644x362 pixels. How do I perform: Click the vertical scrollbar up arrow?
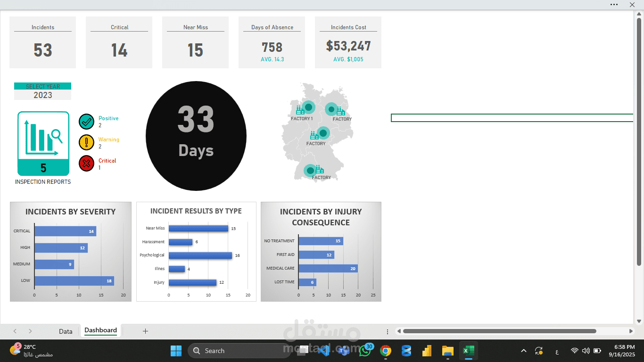tap(639, 14)
